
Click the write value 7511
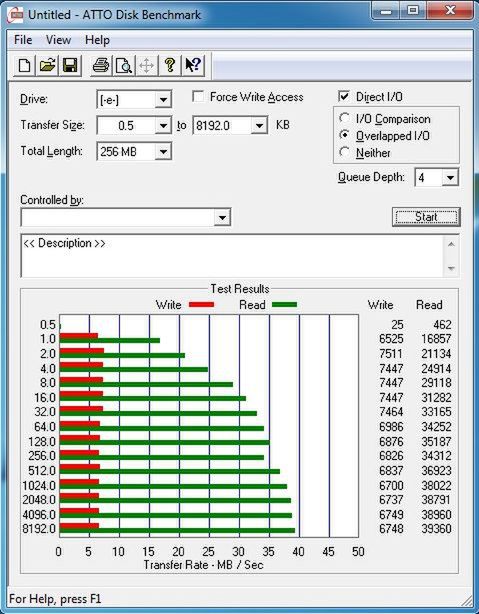click(x=391, y=354)
